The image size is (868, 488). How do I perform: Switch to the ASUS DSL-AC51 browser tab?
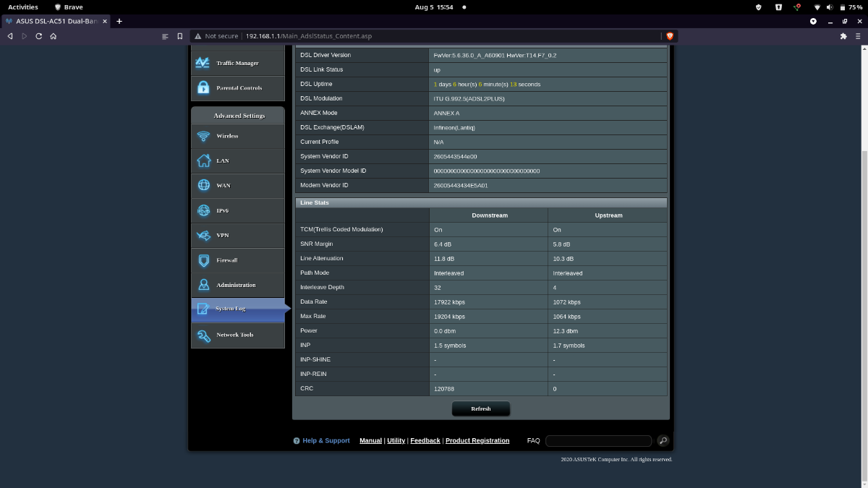click(x=56, y=21)
